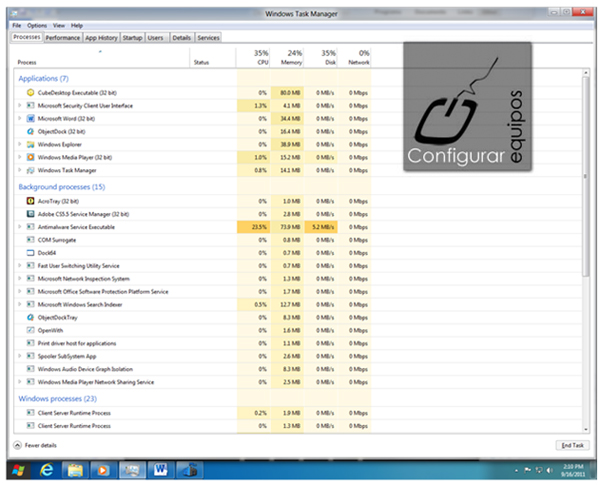The width and height of the screenshot is (600, 485).
Task: Expand the Windows Explorer row
Action: 20,144
